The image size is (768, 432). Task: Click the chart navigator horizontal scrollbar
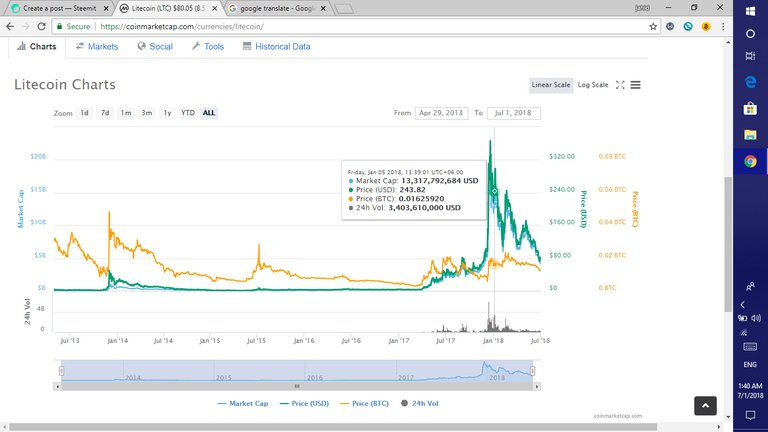click(296, 385)
